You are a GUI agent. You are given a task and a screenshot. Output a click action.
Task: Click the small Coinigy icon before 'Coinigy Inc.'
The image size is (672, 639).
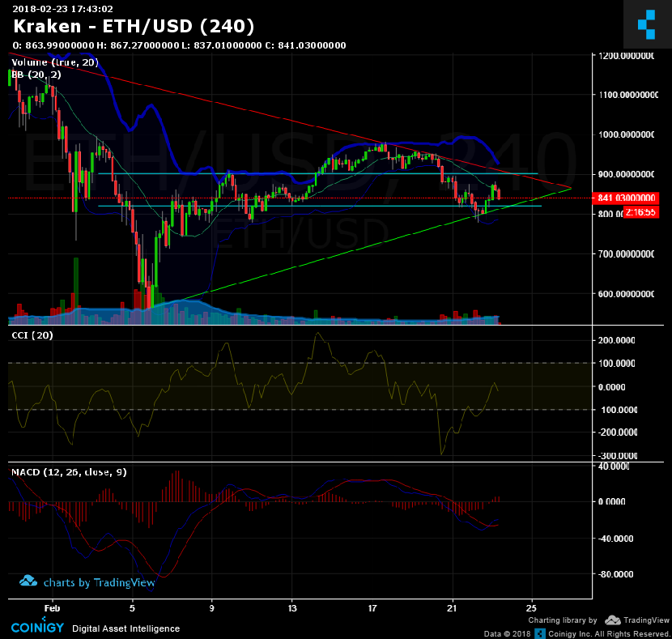(540, 633)
